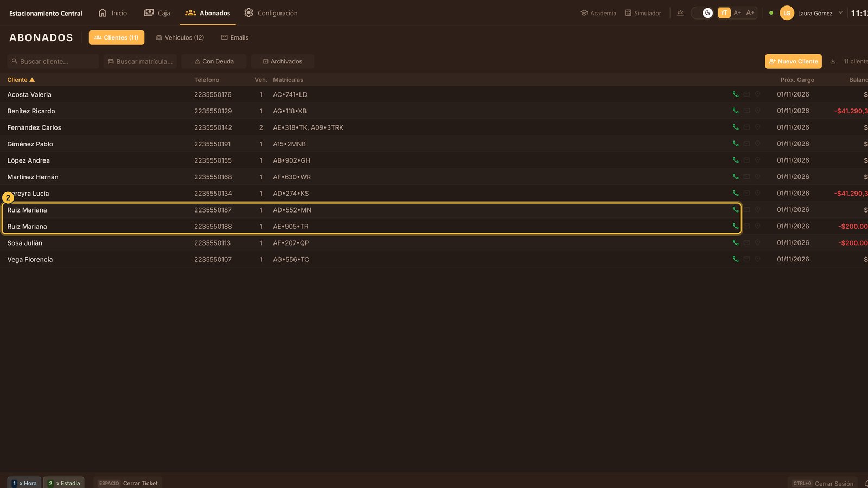Click the x Estadía shortcut button
Image resolution: width=868 pixels, height=488 pixels.
[64, 483]
